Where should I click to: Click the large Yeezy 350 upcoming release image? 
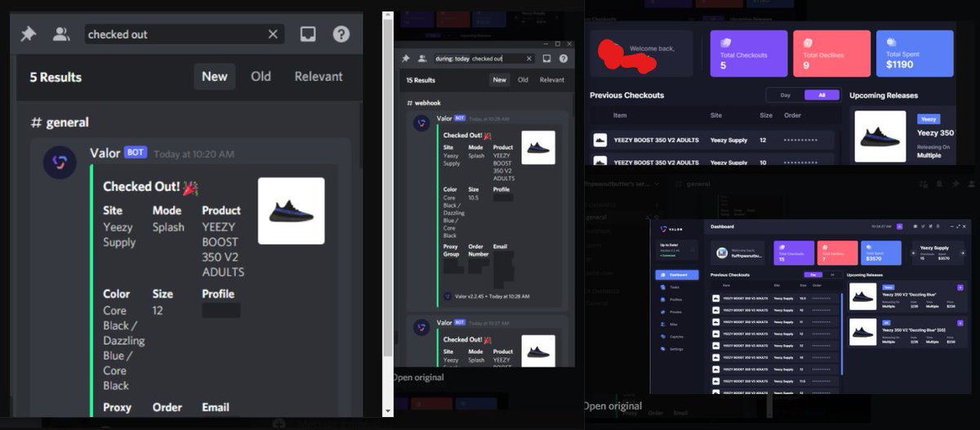click(x=880, y=137)
